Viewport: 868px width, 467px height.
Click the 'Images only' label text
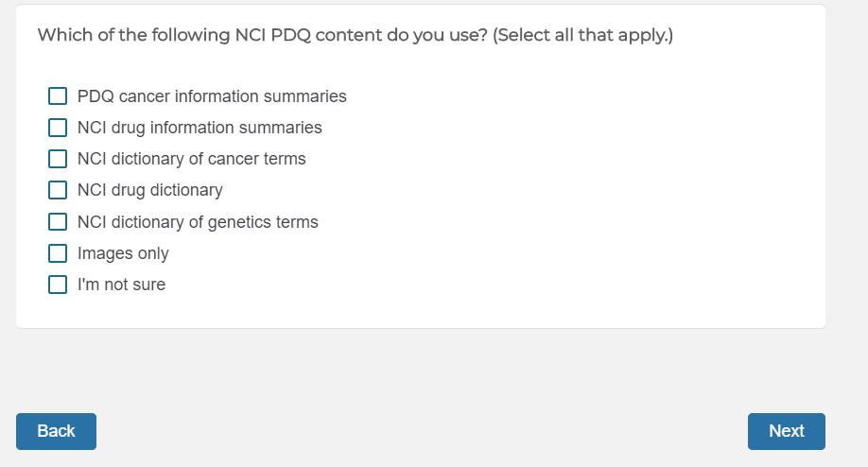pyautogui.click(x=123, y=253)
